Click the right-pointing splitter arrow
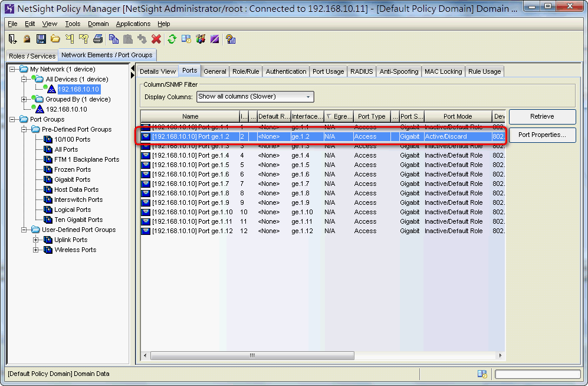The width and height of the screenshot is (588, 386). coord(133,76)
